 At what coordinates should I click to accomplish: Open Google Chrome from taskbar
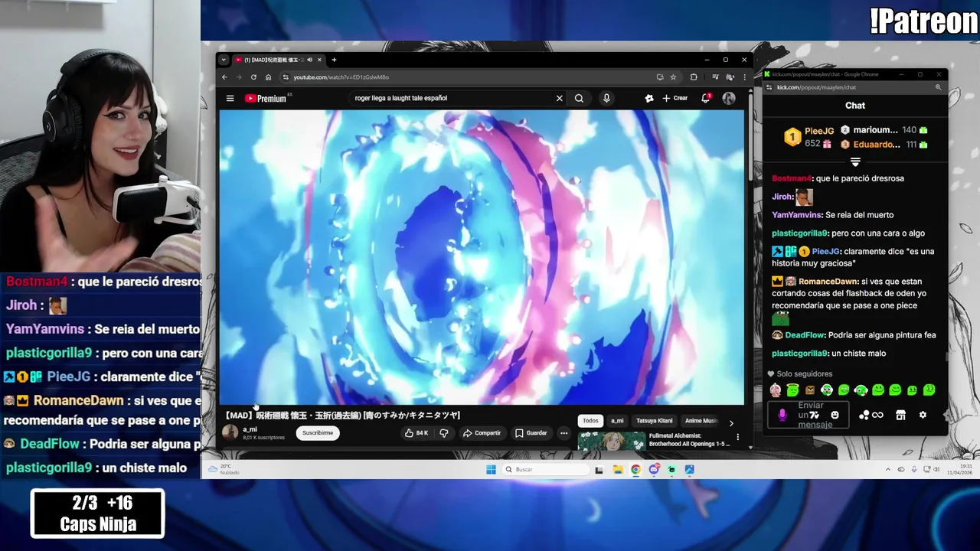(635, 470)
